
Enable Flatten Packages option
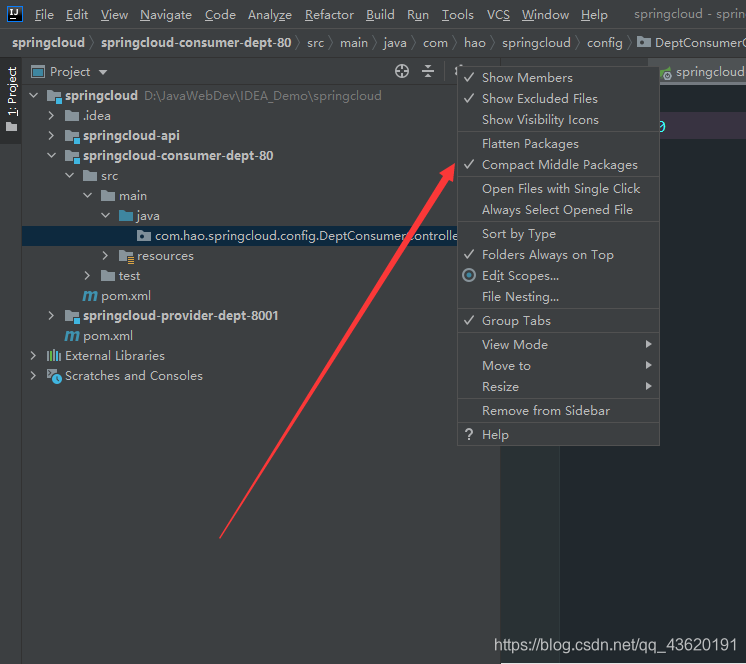pyautogui.click(x=558, y=144)
